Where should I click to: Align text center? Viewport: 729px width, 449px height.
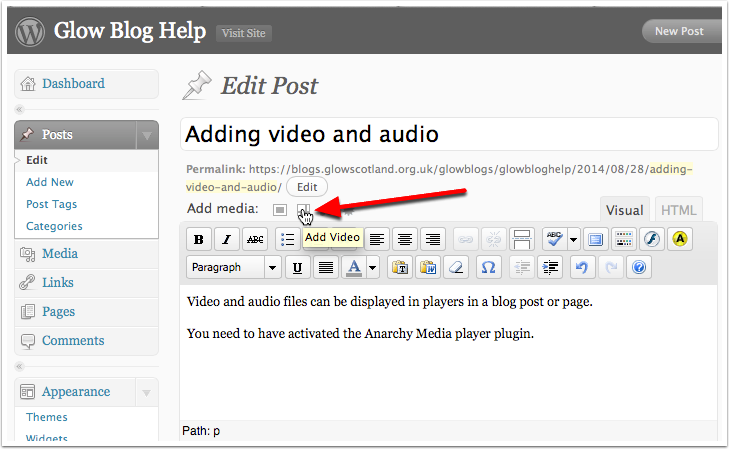tap(404, 239)
